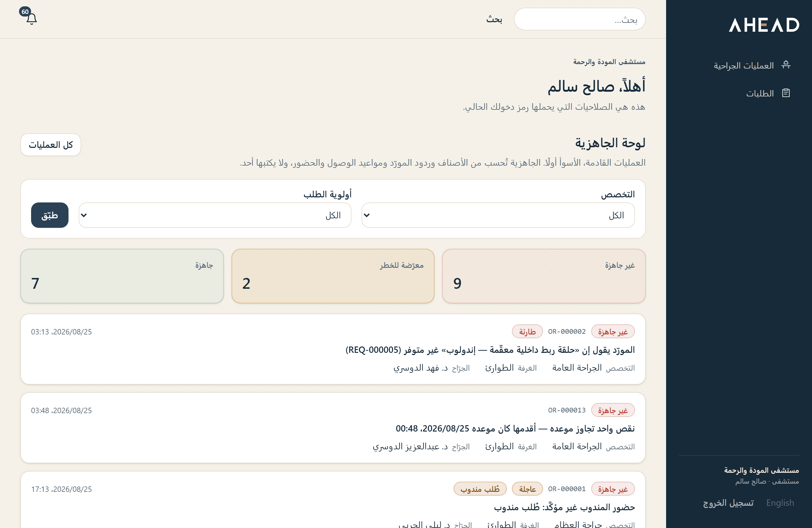
Task: Click the كل العمليات button
Action: click(x=51, y=145)
